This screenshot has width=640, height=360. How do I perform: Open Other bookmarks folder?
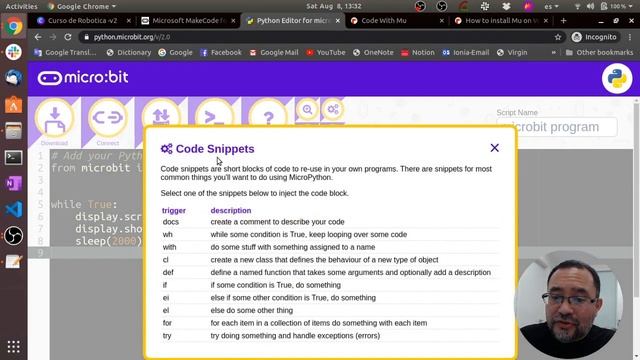599,52
